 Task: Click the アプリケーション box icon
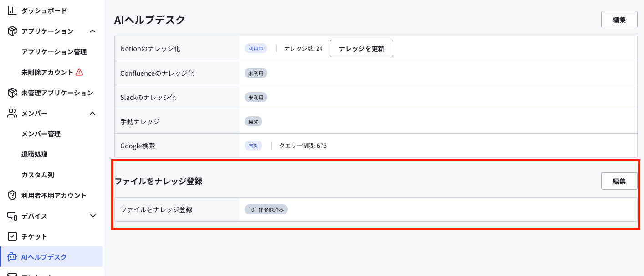pos(12,31)
